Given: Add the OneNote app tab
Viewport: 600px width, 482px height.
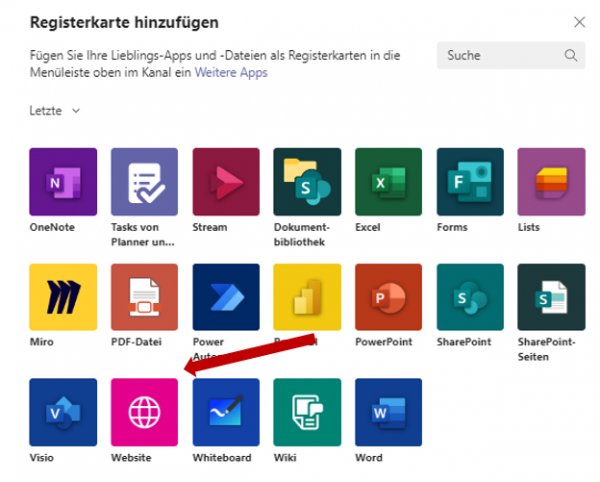Looking at the screenshot, I should [x=63, y=182].
